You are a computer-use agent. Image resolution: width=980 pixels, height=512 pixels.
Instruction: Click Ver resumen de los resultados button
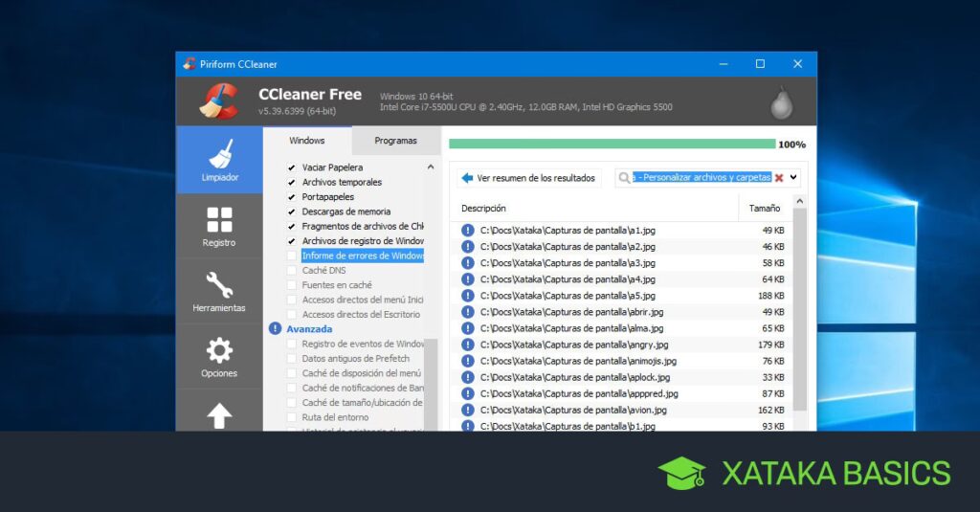[528, 178]
